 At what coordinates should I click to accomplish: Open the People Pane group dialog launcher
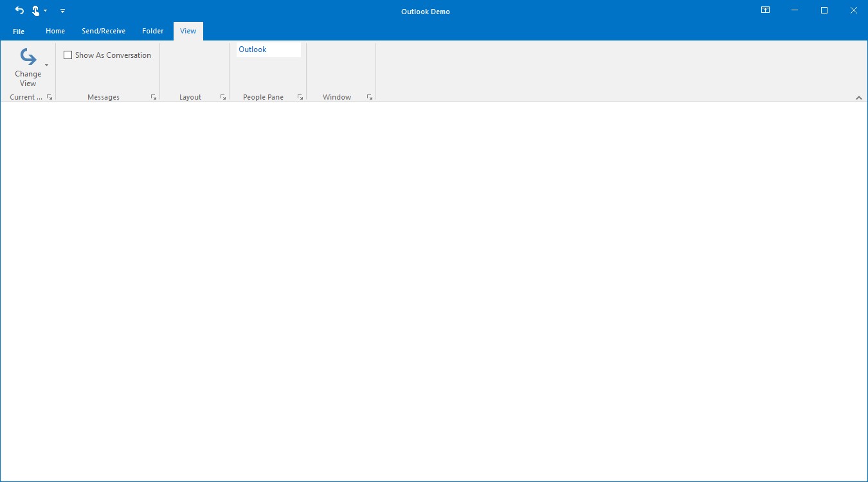pyautogui.click(x=300, y=97)
